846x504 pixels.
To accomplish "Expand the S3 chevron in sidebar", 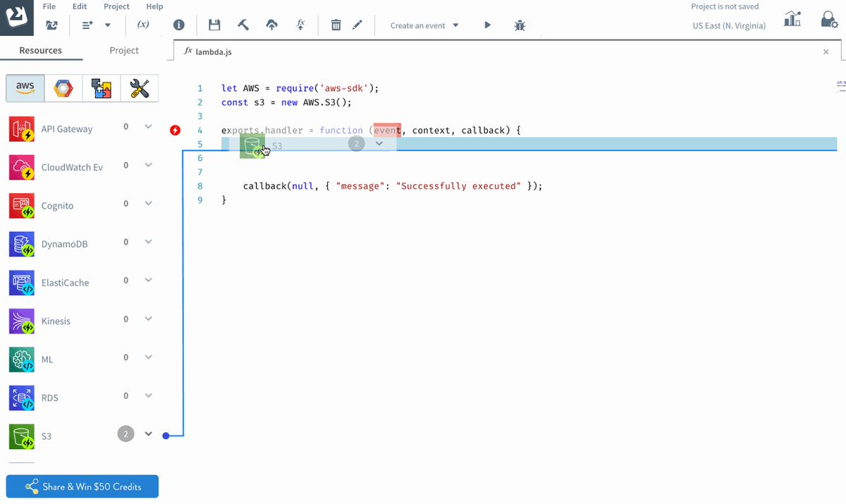I will (x=148, y=434).
